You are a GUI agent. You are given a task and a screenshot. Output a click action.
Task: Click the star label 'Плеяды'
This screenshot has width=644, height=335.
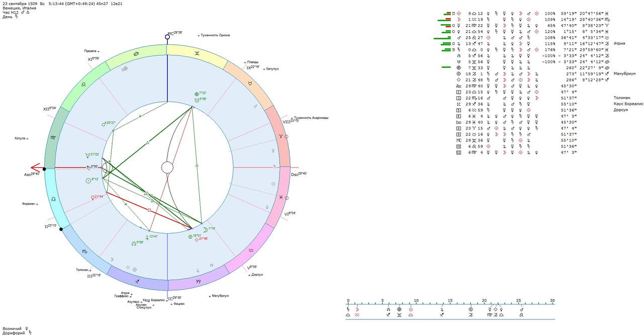[x=253, y=62]
